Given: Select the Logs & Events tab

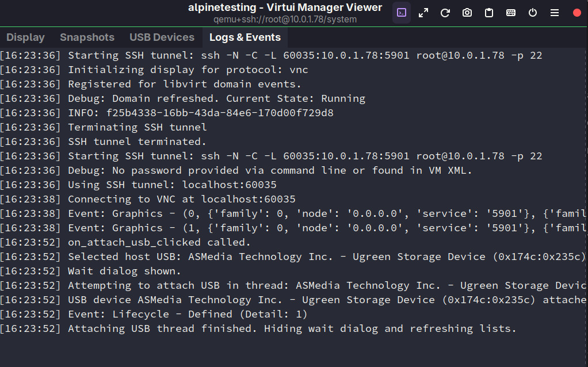Looking at the screenshot, I should click(245, 37).
